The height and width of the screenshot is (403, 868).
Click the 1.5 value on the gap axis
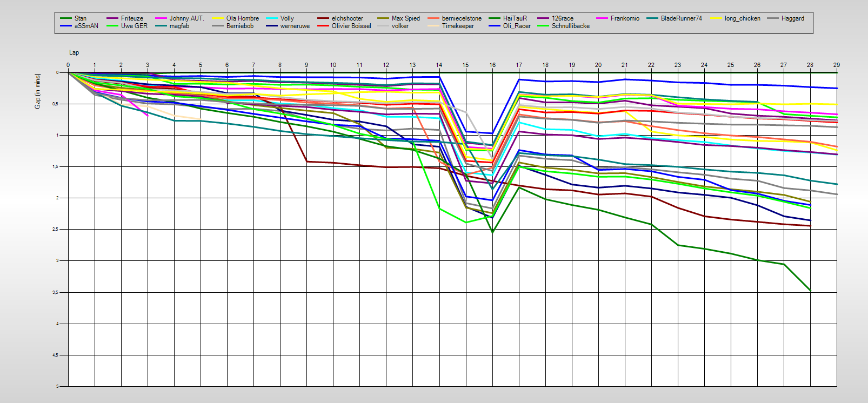[56, 167]
